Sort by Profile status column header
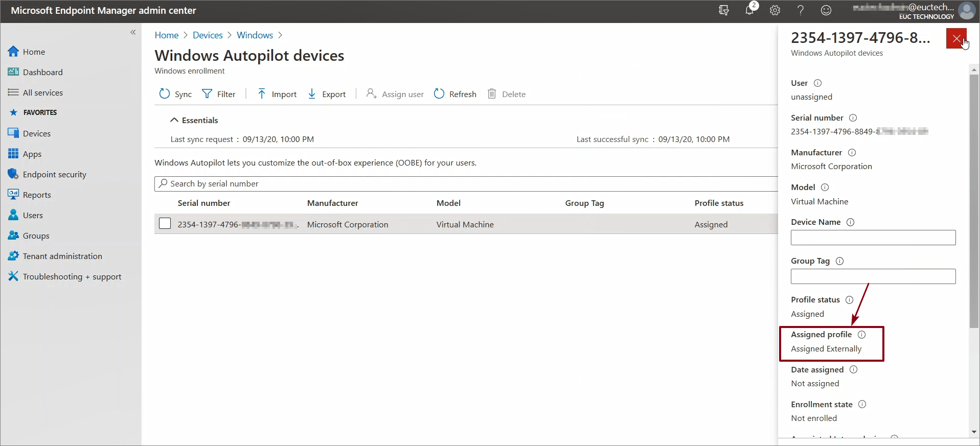Image resolution: width=980 pixels, height=446 pixels. (x=719, y=203)
